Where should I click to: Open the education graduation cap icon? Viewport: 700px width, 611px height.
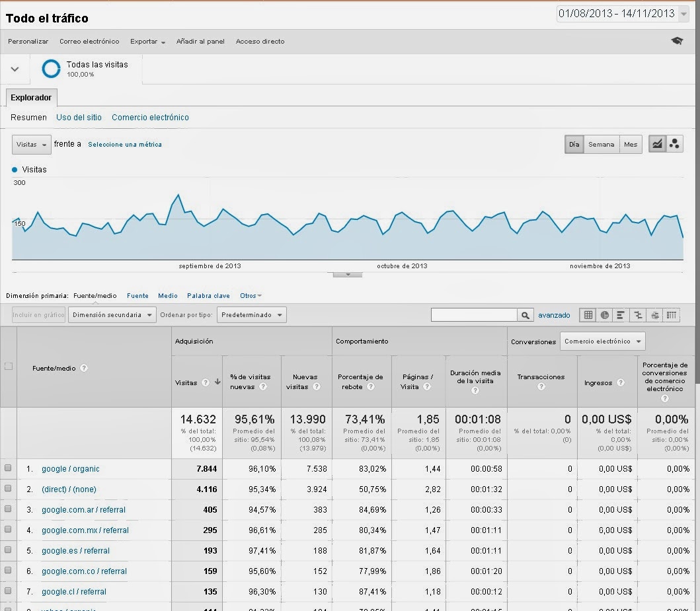677,41
